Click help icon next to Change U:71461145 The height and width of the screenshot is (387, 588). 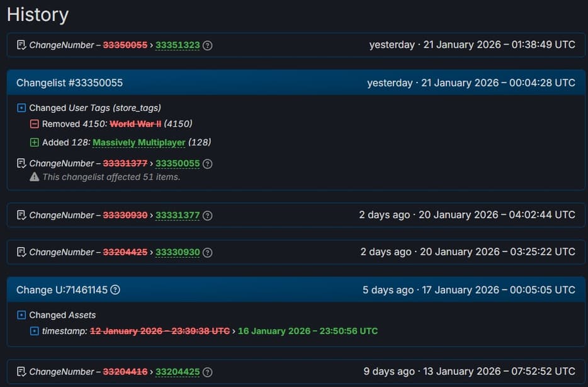coord(115,290)
